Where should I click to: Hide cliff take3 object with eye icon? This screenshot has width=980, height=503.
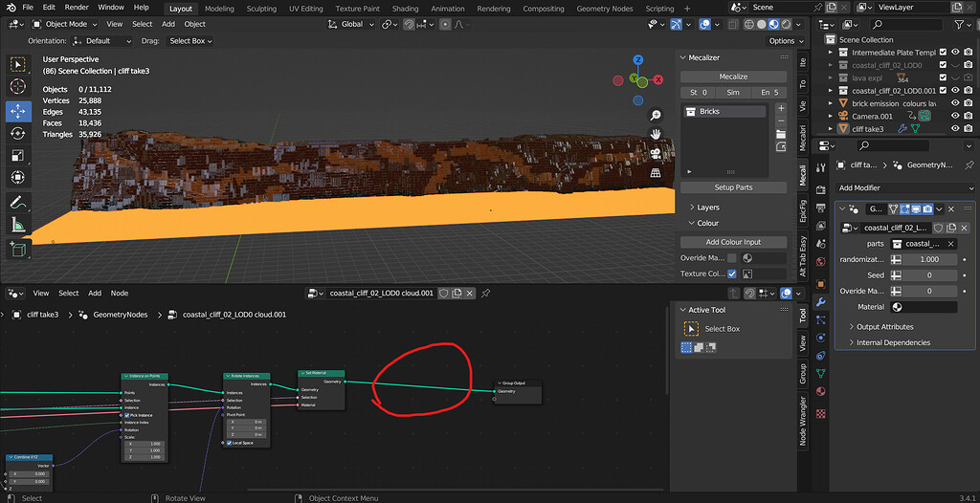coord(955,129)
